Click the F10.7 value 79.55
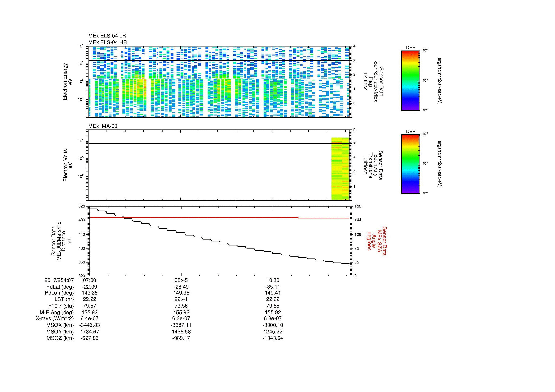 click(x=273, y=306)
